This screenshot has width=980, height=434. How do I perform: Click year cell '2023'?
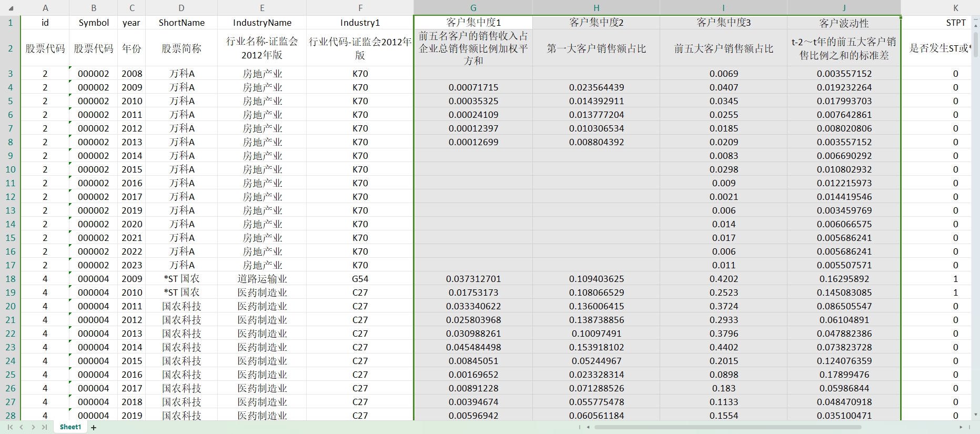pyautogui.click(x=132, y=265)
